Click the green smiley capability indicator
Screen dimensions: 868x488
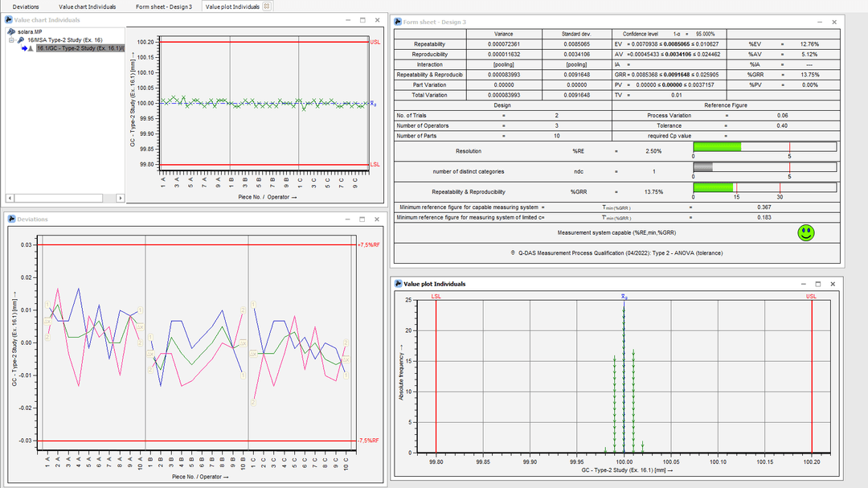coord(805,232)
